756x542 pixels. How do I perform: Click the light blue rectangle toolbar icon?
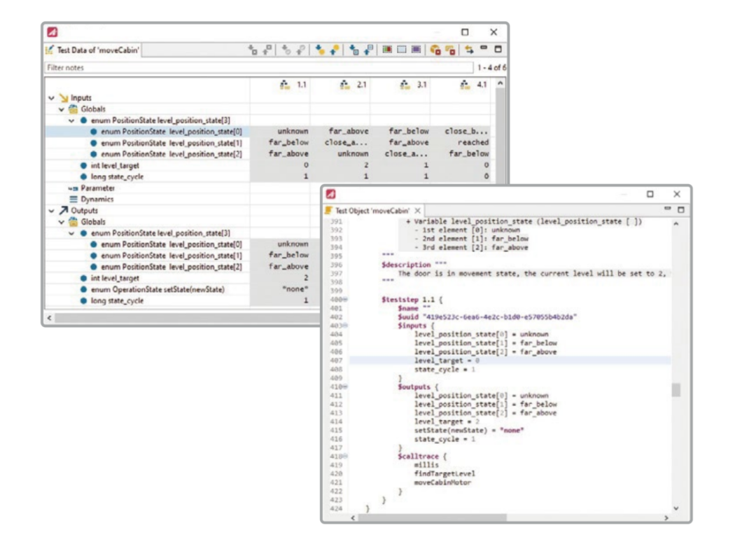click(402, 49)
